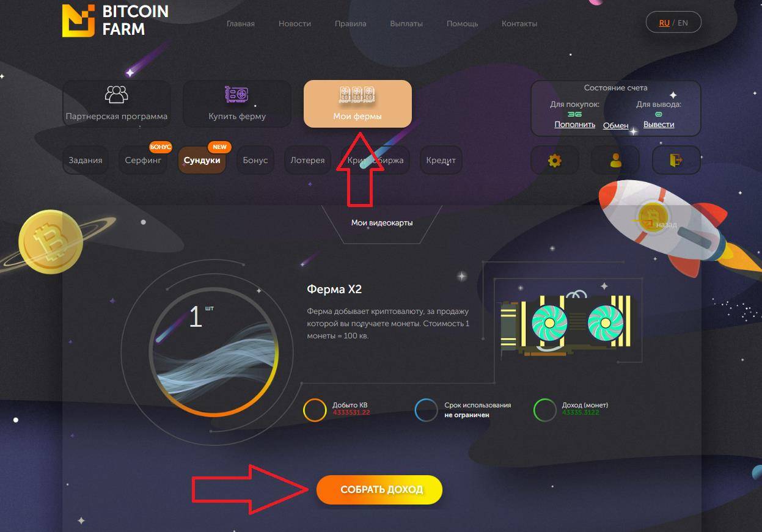Switch language to RU
762x532 pixels.
[x=664, y=23]
